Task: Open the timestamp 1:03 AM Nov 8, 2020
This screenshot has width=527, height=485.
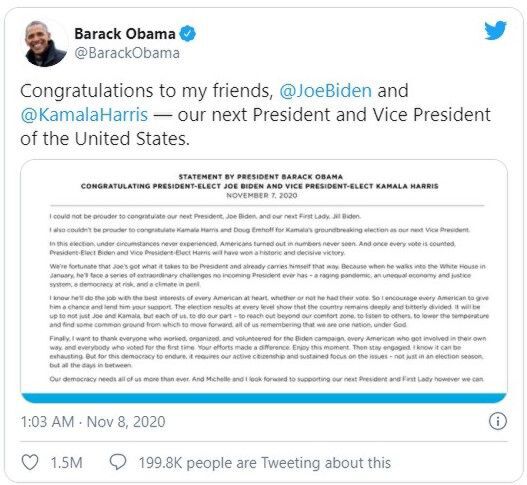Action: (93, 422)
